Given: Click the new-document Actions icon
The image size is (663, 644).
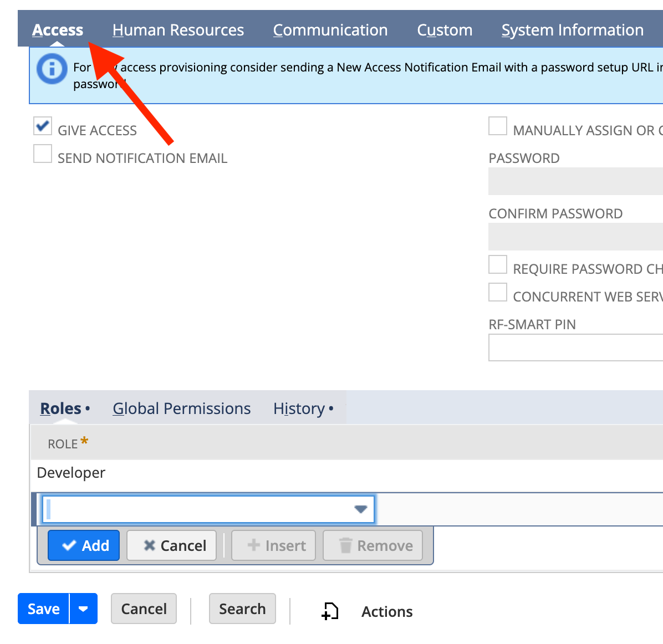Looking at the screenshot, I should click(x=330, y=611).
